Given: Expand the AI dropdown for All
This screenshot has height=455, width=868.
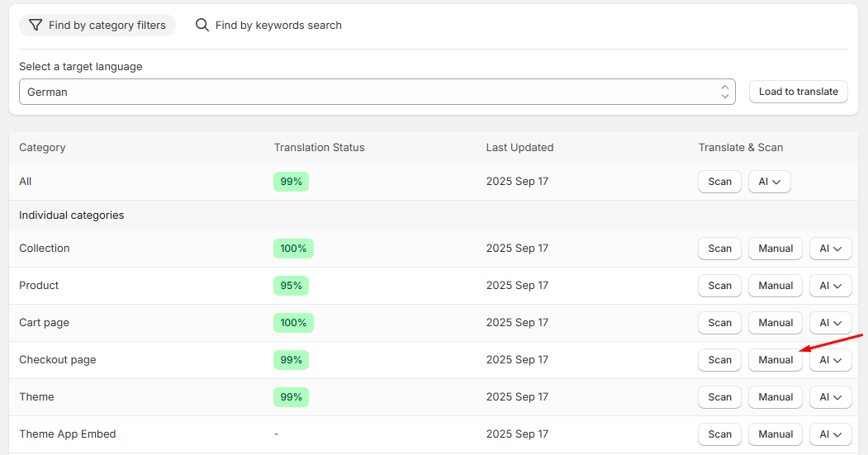Looking at the screenshot, I should coord(770,182).
